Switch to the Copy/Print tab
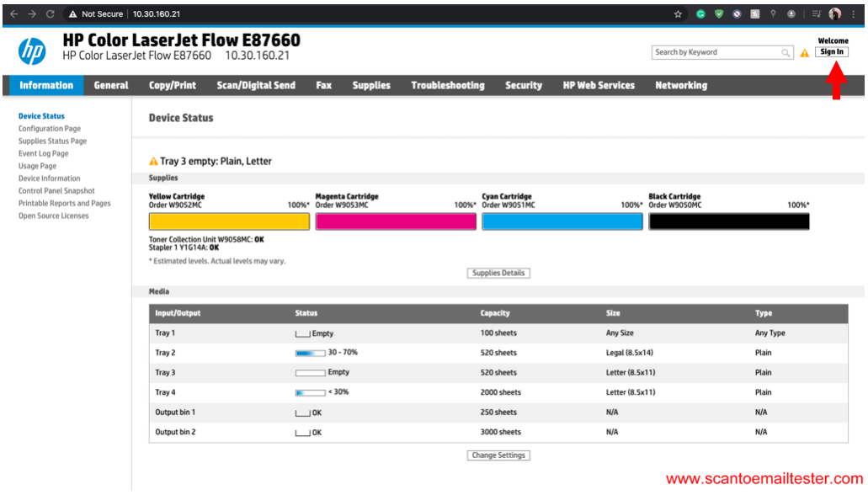868x495 pixels. [173, 85]
